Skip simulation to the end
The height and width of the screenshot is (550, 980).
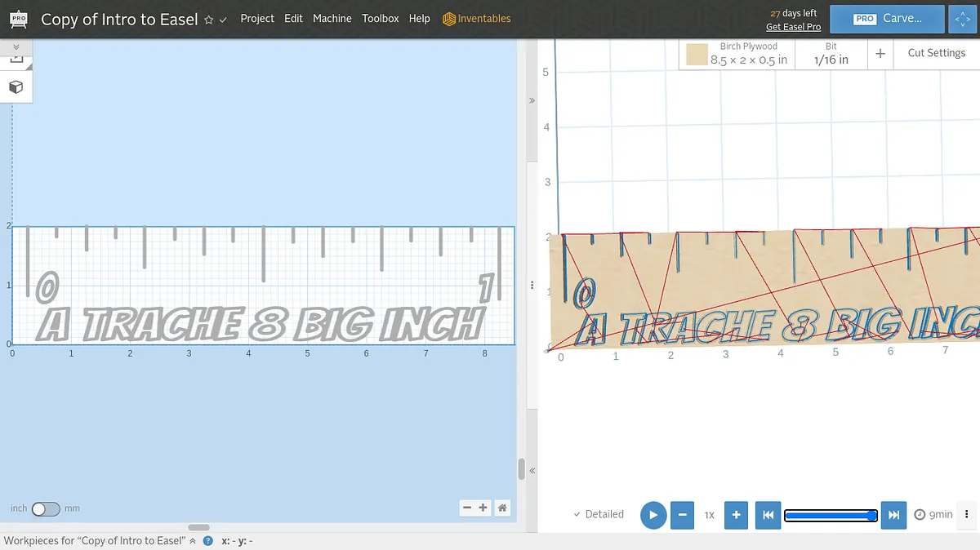(893, 515)
